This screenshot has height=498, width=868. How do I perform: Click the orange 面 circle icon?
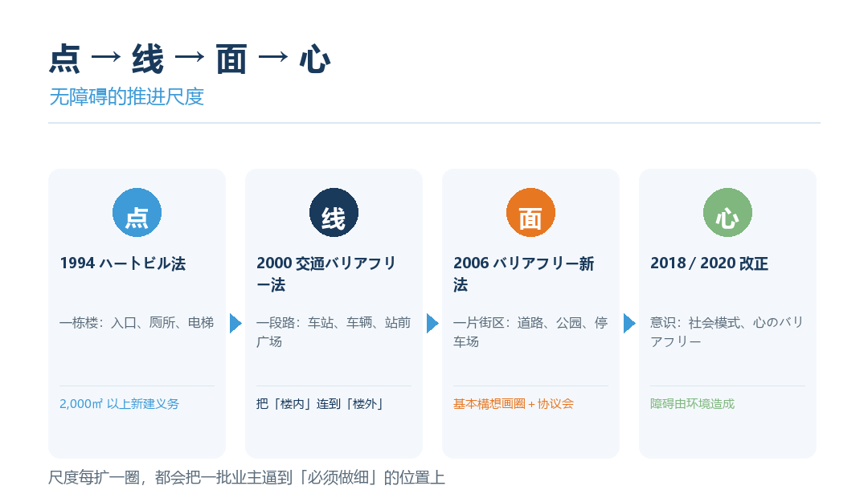coord(530,213)
